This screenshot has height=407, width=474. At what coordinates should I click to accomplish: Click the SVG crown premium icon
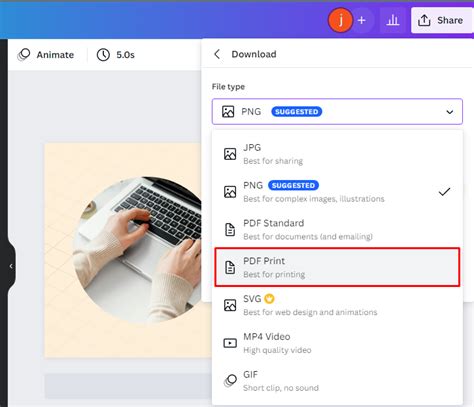[x=269, y=299]
